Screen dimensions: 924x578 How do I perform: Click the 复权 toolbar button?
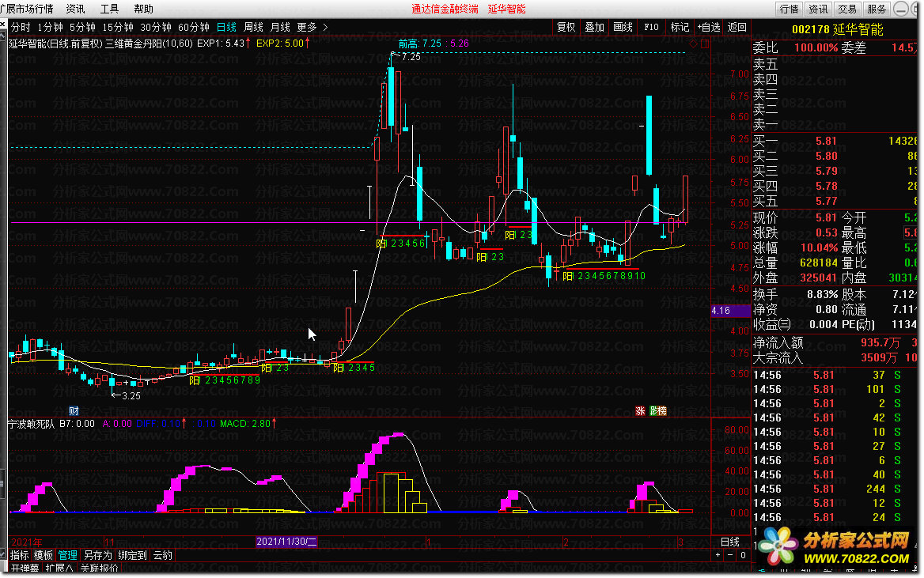566,27
